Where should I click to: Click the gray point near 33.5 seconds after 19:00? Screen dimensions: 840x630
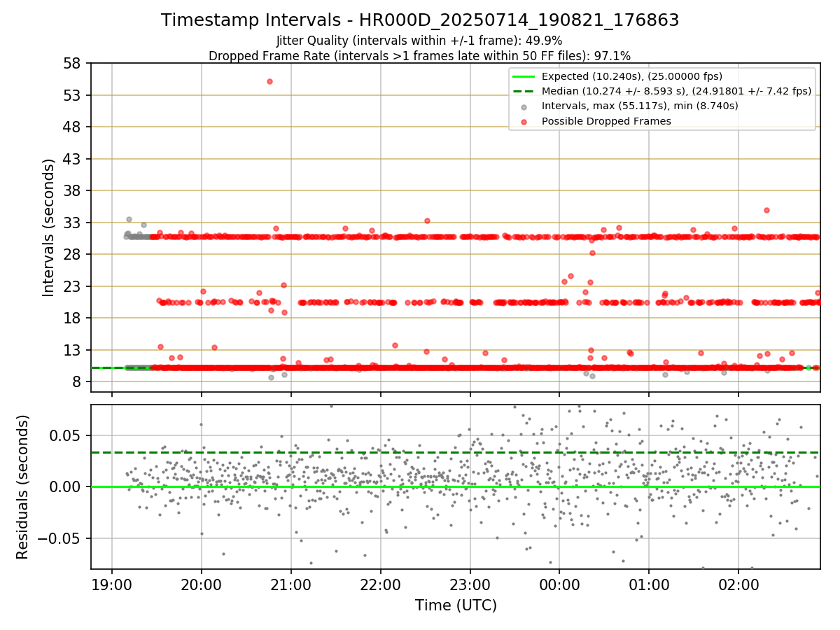coord(129,219)
